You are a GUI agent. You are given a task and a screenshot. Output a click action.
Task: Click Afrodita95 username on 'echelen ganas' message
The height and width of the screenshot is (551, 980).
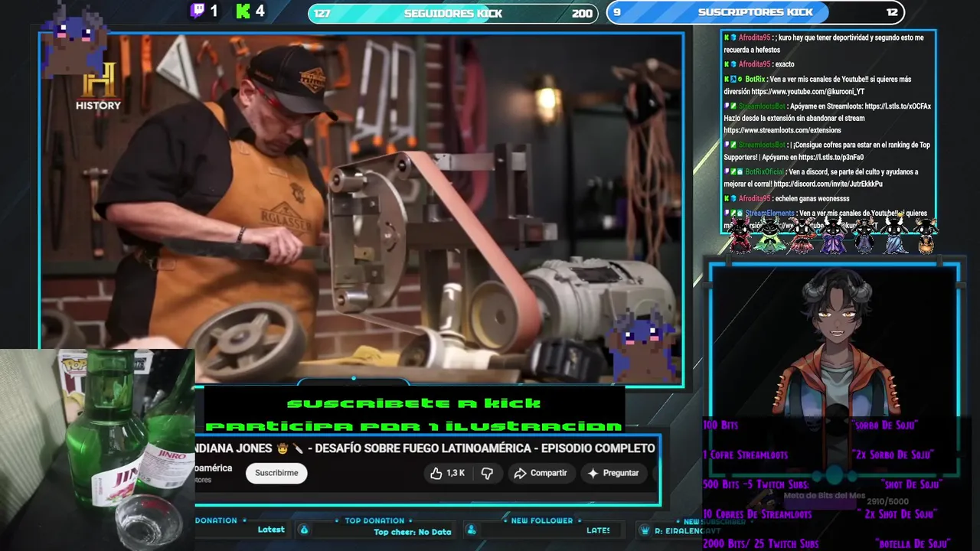point(754,199)
